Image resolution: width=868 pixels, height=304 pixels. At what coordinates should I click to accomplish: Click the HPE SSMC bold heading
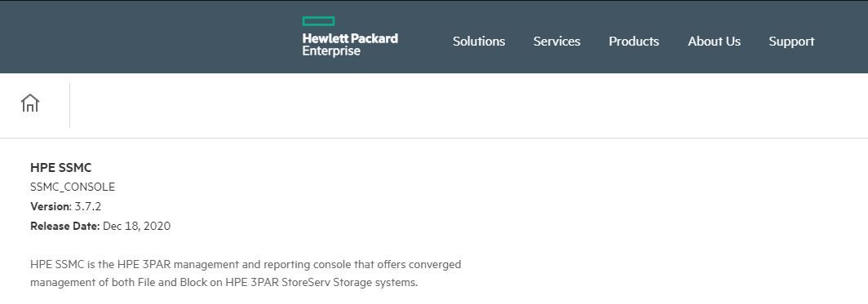click(61, 168)
